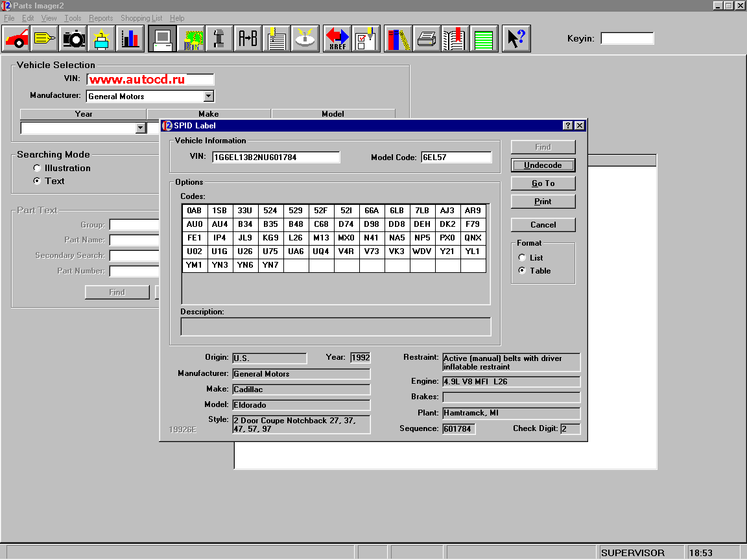Click the XREF cross-reference icon
Viewport: 747px width, 560px height.
337,39
